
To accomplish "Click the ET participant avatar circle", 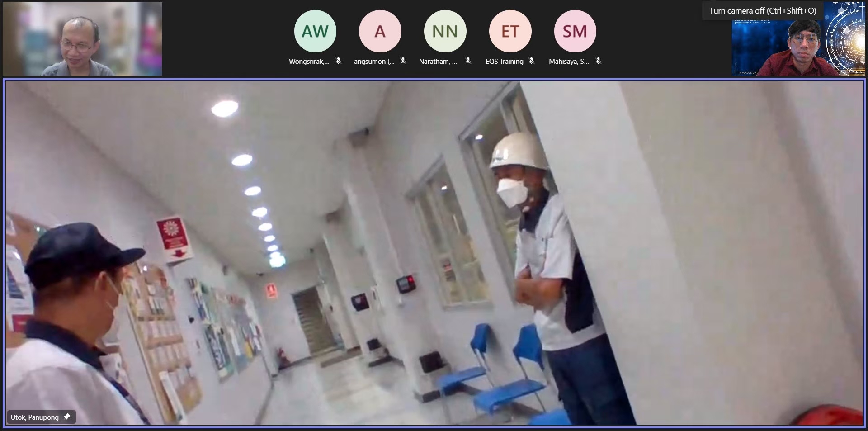I will pyautogui.click(x=510, y=31).
